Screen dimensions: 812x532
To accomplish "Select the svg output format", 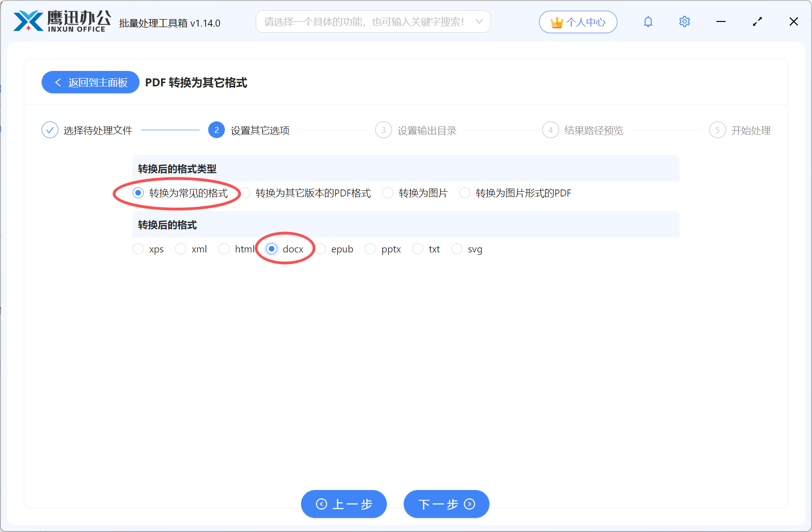I will pyautogui.click(x=457, y=249).
